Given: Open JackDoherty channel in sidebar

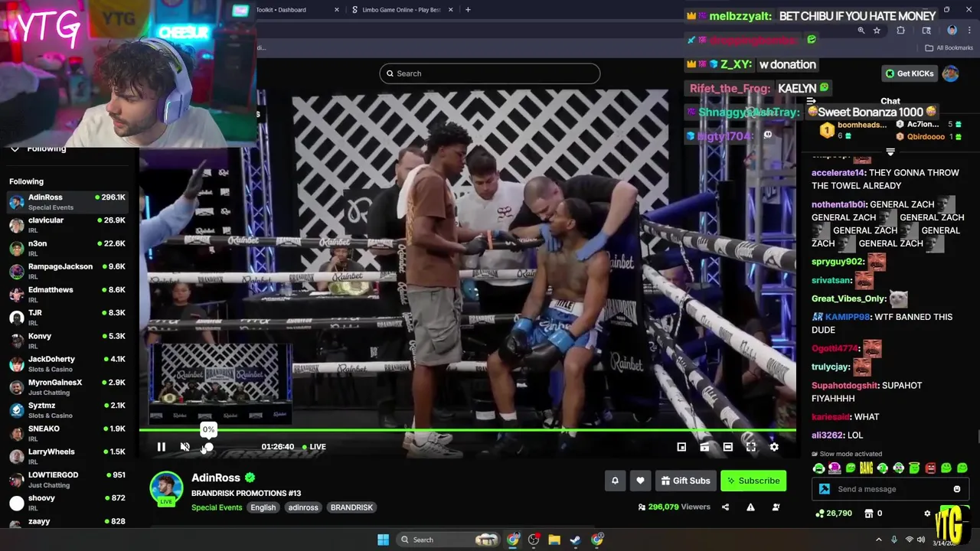Looking at the screenshot, I should (x=69, y=364).
